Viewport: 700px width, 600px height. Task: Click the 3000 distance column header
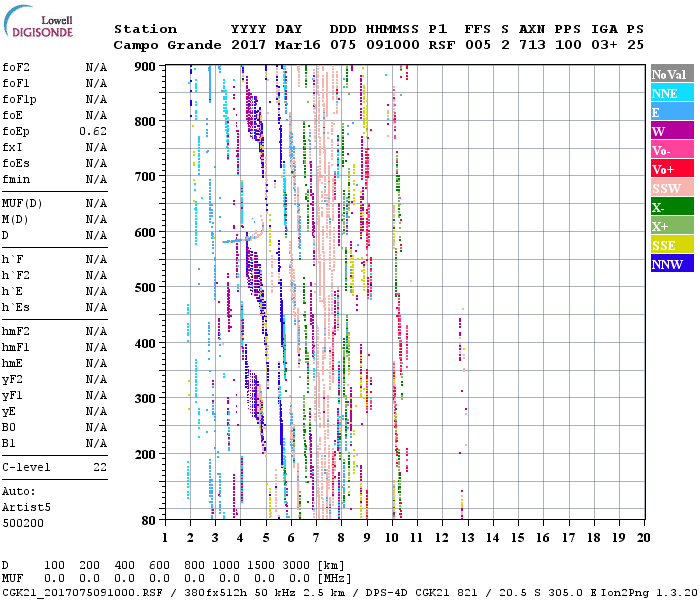click(x=296, y=565)
